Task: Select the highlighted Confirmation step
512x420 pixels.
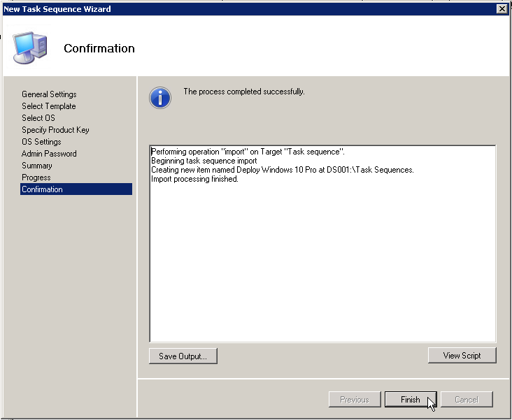Action: coord(43,189)
